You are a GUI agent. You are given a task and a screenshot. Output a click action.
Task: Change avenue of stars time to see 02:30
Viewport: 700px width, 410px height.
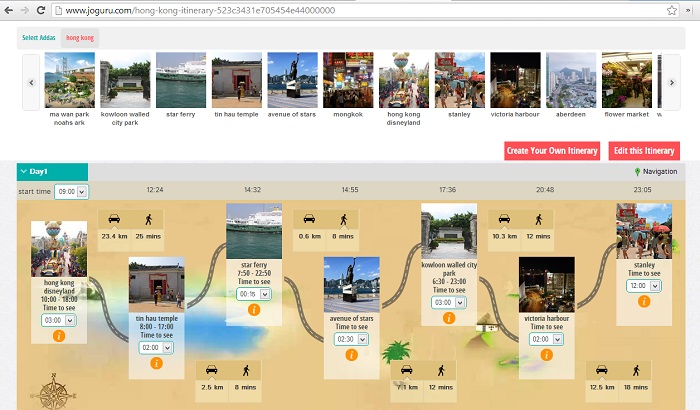pyautogui.click(x=351, y=339)
